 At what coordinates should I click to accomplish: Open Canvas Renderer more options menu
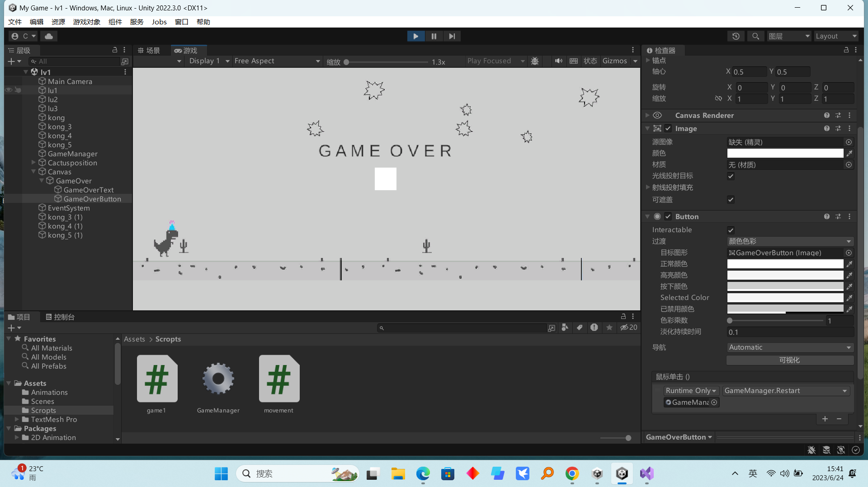[x=849, y=116]
